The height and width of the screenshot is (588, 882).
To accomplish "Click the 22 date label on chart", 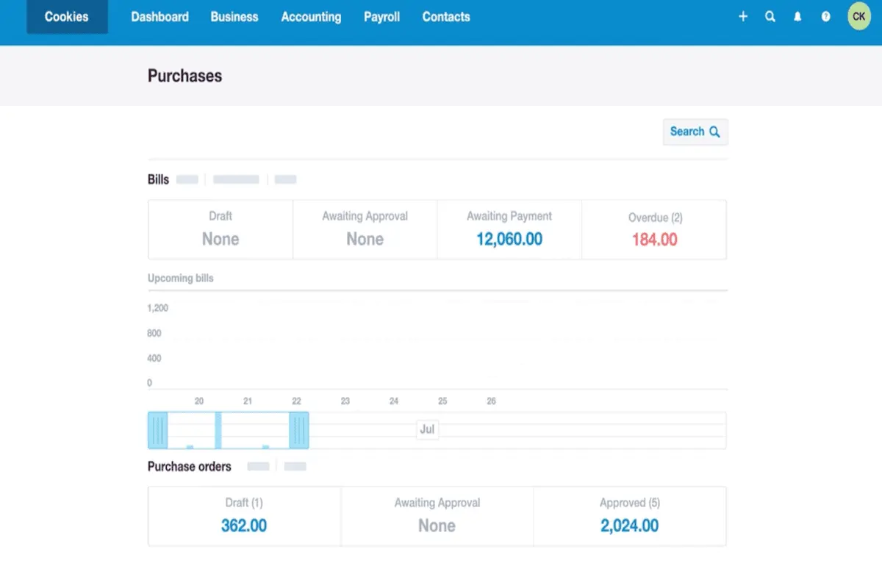I will (x=296, y=401).
